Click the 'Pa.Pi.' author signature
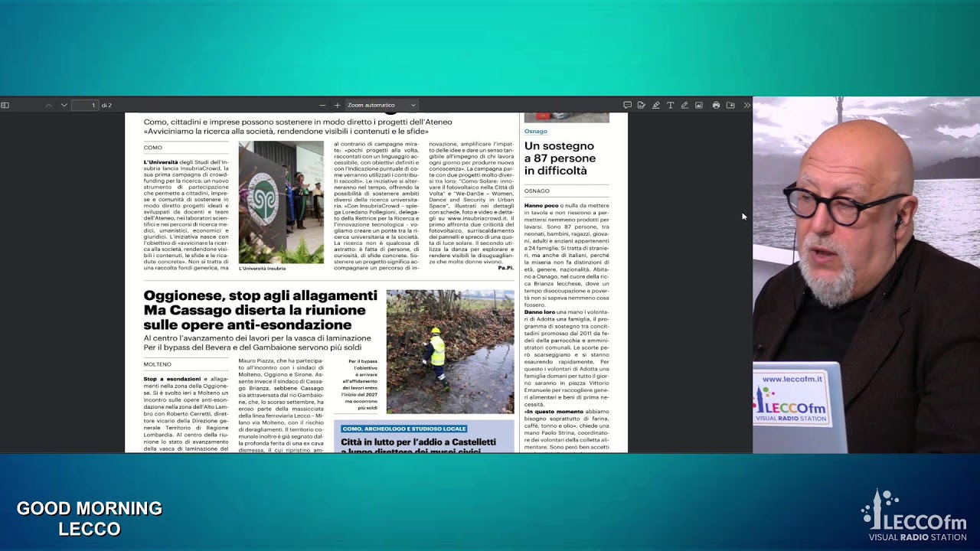Screen dimensions: 980x551 [x=505, y=268]
